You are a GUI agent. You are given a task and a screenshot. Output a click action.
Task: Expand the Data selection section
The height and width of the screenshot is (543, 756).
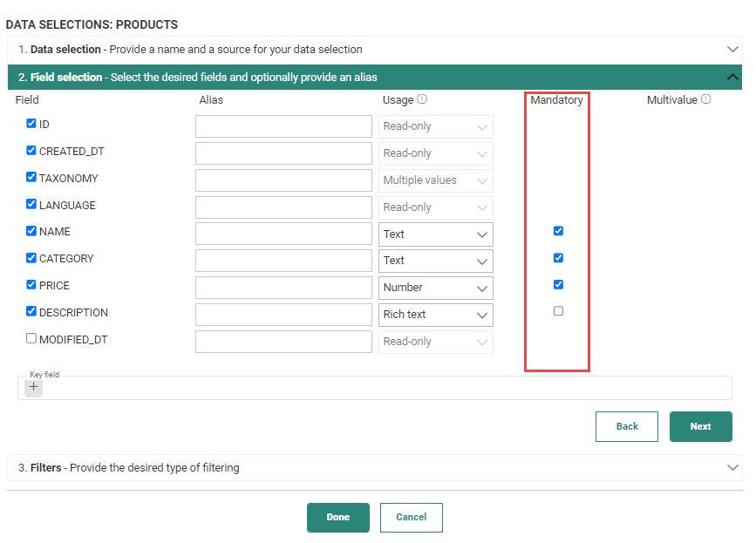click(732, 50)
